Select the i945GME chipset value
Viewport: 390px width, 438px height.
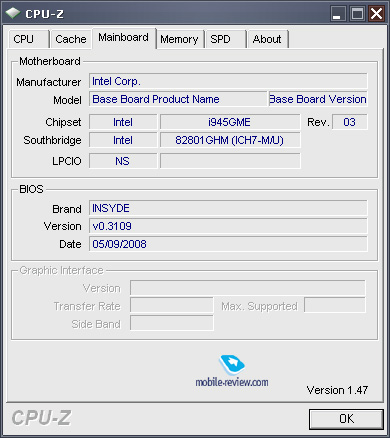(x=230, y=122)
